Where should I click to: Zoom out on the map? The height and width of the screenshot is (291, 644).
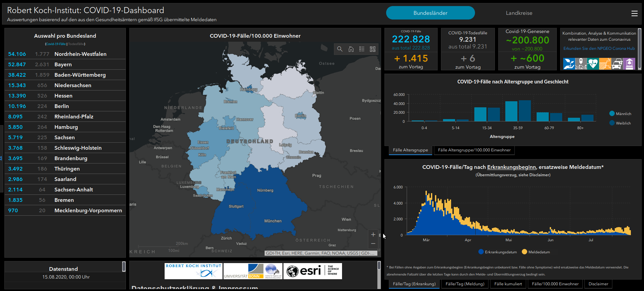tap(373, 244)
